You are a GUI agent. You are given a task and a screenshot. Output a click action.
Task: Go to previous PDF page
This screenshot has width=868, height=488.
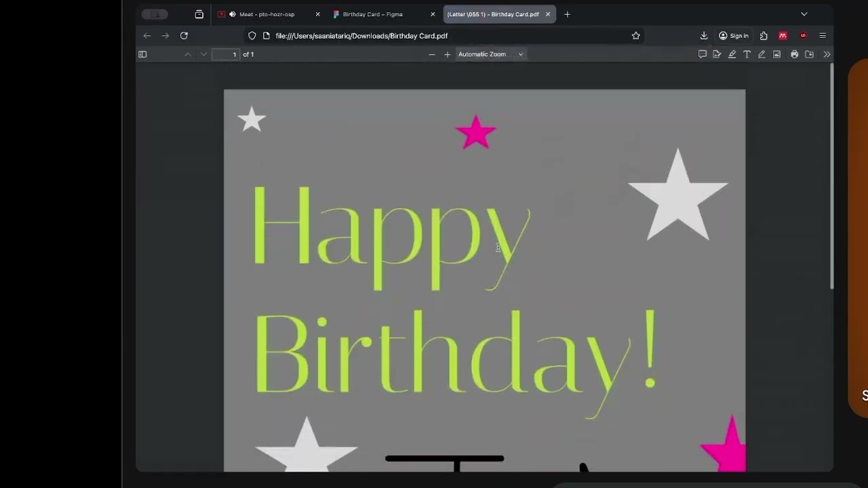click(x=188, y=54)
